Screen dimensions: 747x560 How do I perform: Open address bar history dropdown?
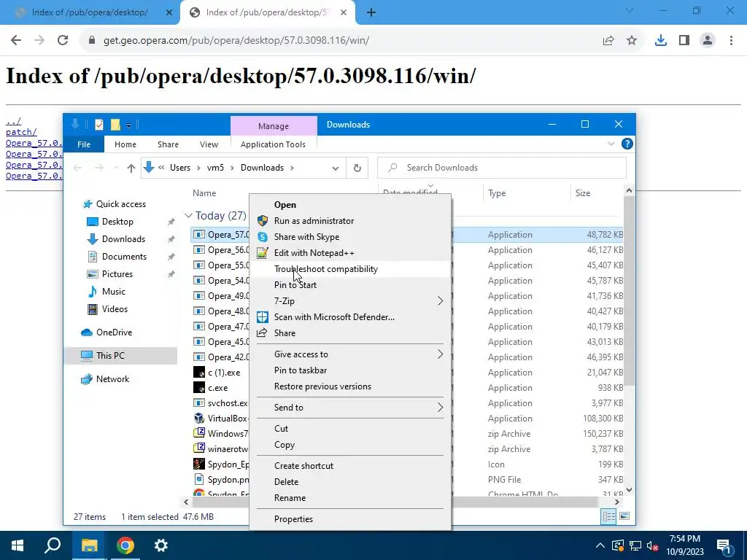[x=336, y=168]
